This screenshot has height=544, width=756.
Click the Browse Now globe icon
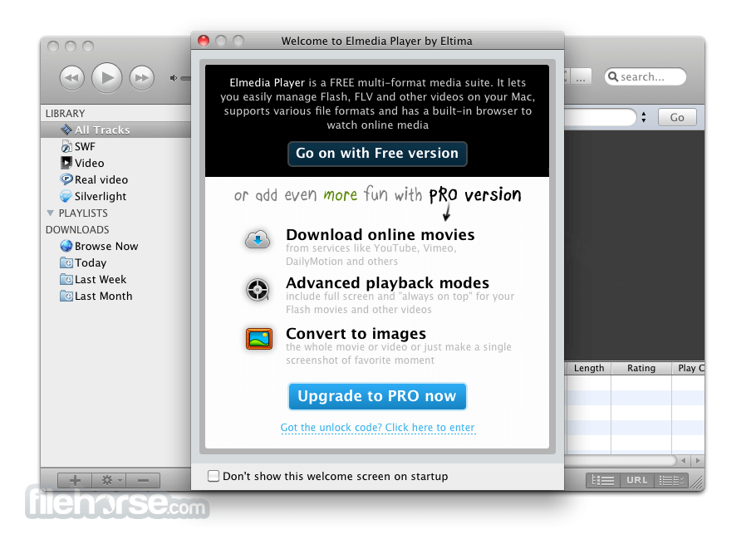click(x=66, y=246)
